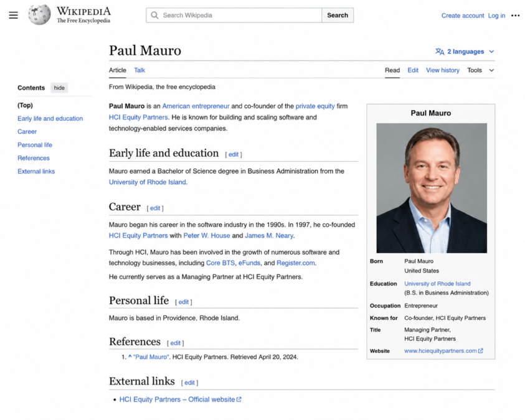This screenshot has width=525, height=420.
Task: Open the eFunds link
Action: pyautogui.click(x=249, y=263)
